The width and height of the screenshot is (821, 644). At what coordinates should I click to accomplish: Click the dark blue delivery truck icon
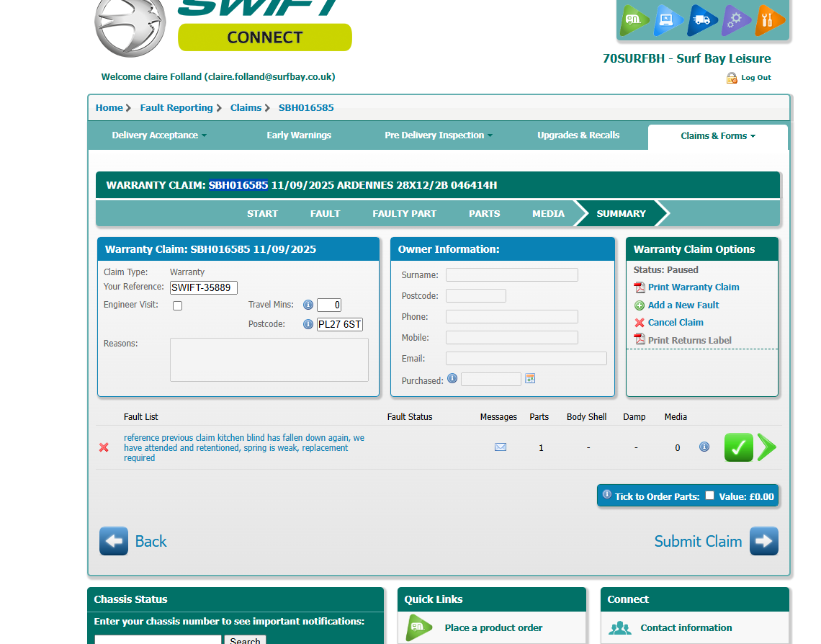click(x=701, y=20)
